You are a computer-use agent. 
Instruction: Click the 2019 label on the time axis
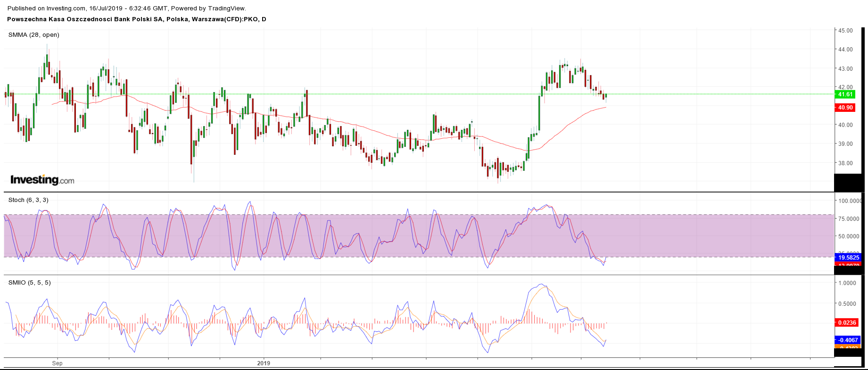click(x=264, y=363)
